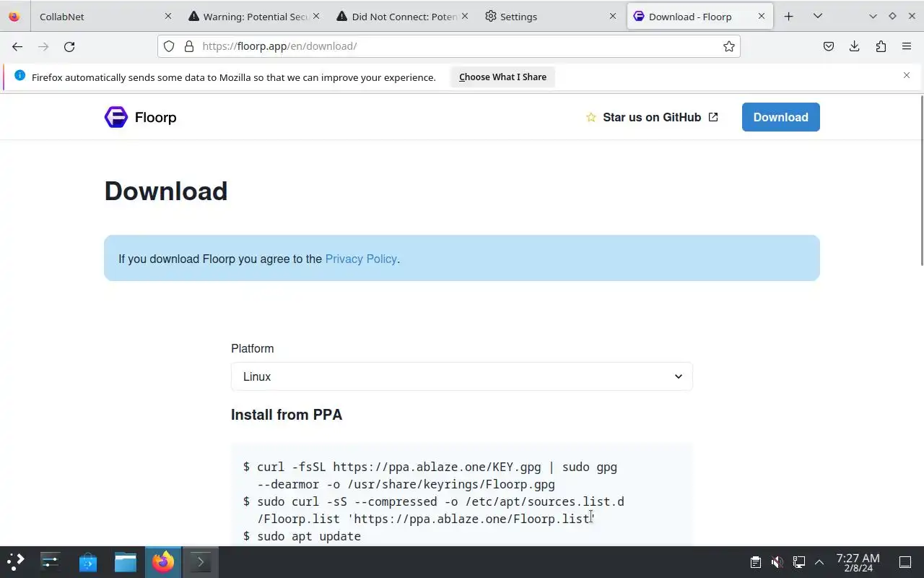Screen dimensions: 924x578
Task: Dismiss the Firefox data notification bar
Action: coord(907,75)
